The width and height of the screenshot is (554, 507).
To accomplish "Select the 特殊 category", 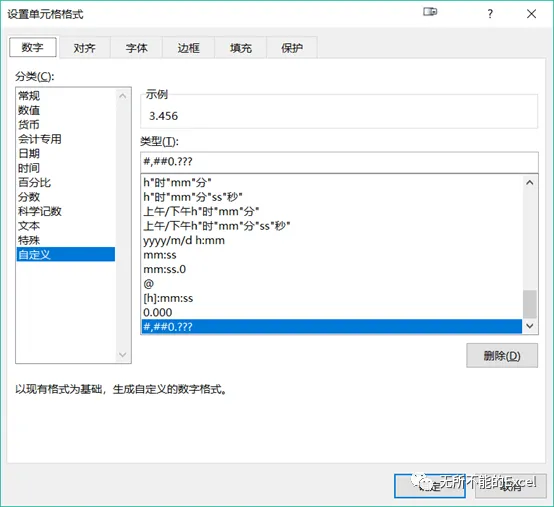I will [x=66, y=240].
